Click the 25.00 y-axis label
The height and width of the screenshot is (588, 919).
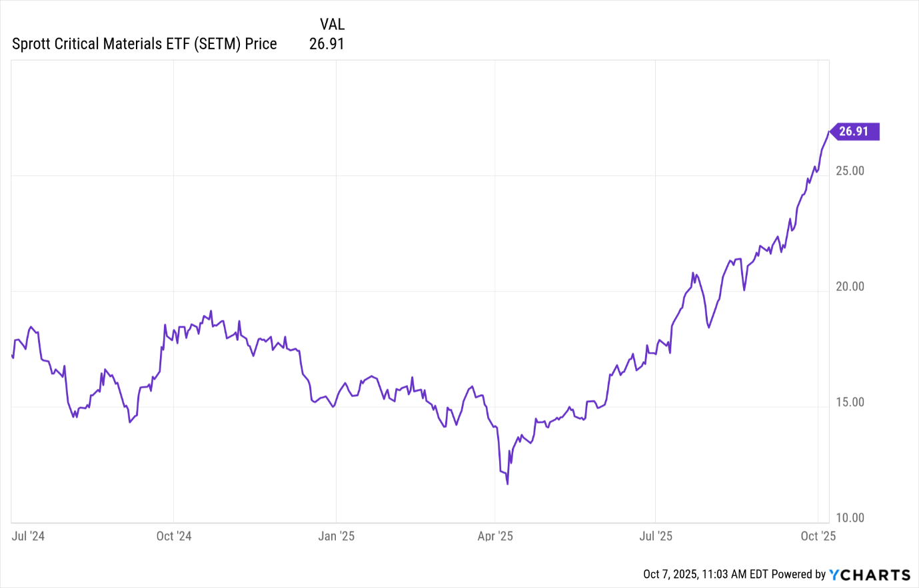(850, 170)
